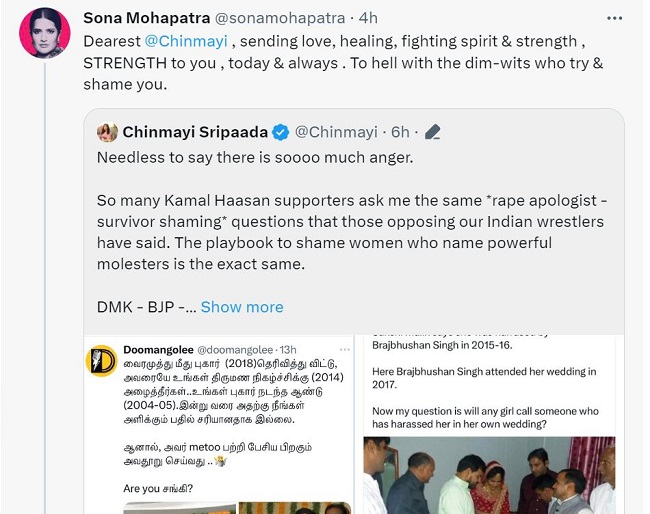Open the 6h quoted tweet timestamp
This screenshot has width=650, height=514.
click(x=400, y=132)
